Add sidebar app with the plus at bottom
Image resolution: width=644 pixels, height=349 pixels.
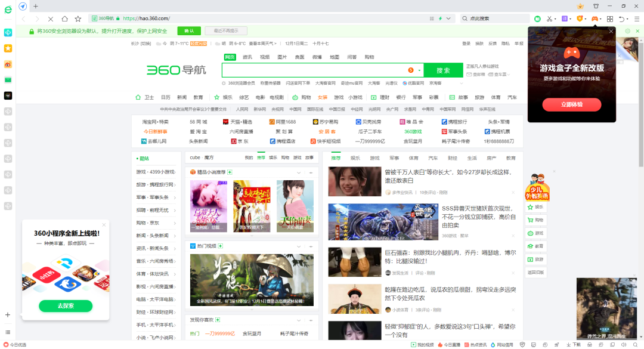(x=8, y=315)
